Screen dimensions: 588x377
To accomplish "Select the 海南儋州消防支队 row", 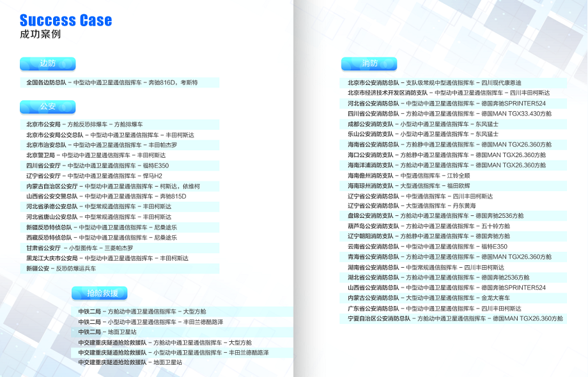I will 453,175.
